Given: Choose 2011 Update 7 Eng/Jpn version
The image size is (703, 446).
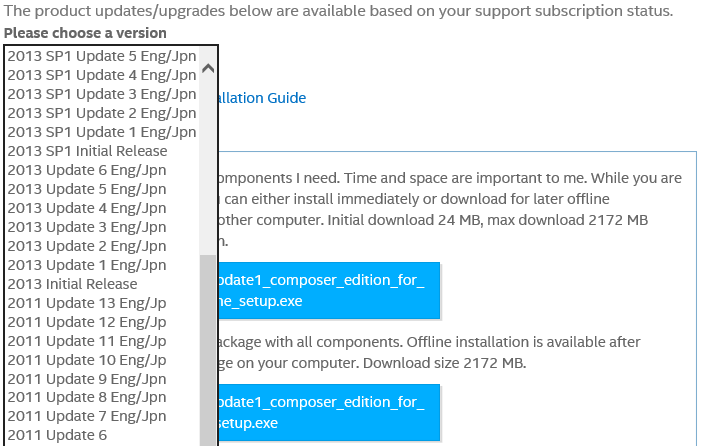Looking at the screenshot, I should point(87,417).
